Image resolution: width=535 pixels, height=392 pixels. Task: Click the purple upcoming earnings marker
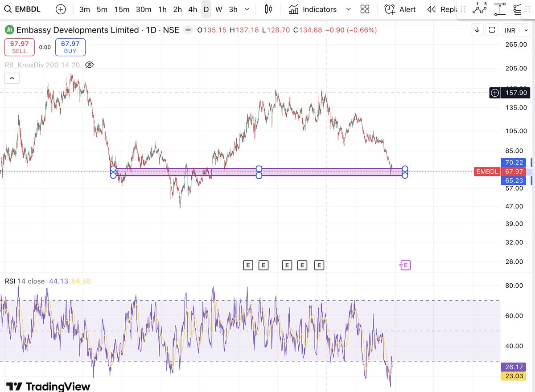pyautogui.click(x=405, y=265)
